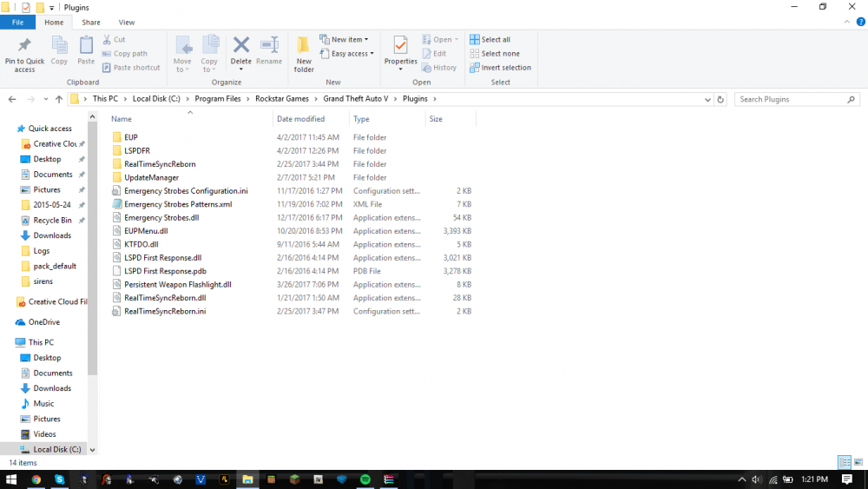
Task: Click Select all
Action: pyautogui.click(x=490, y=39)
